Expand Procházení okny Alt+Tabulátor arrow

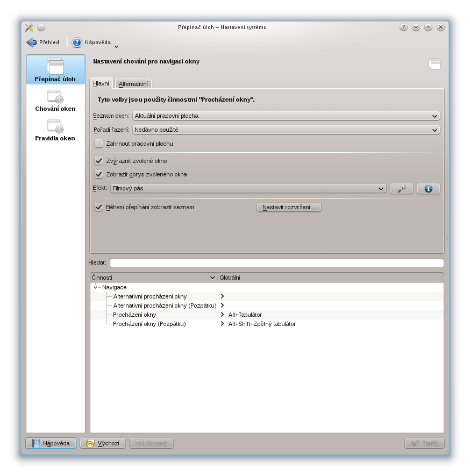pos(222,315)
